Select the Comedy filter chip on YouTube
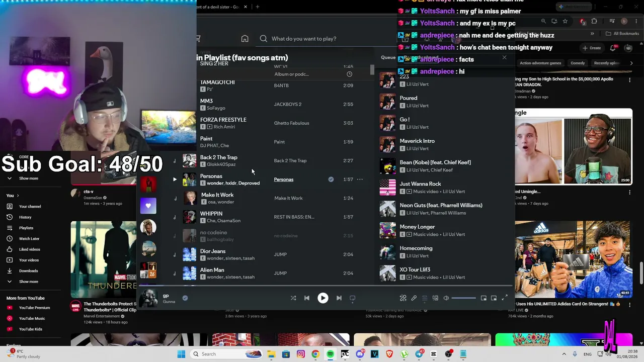The image size is (644, 362). 578,63
